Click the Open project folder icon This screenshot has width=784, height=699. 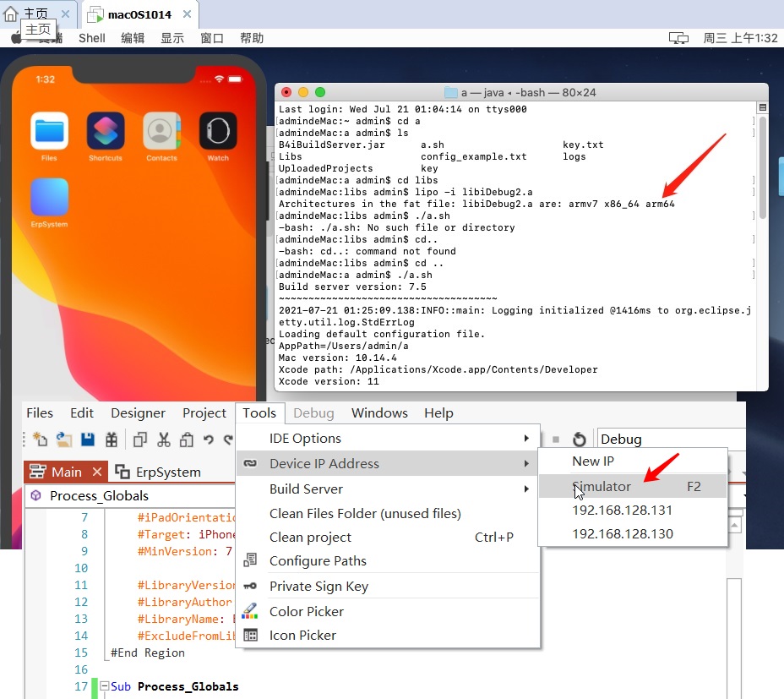63,440
